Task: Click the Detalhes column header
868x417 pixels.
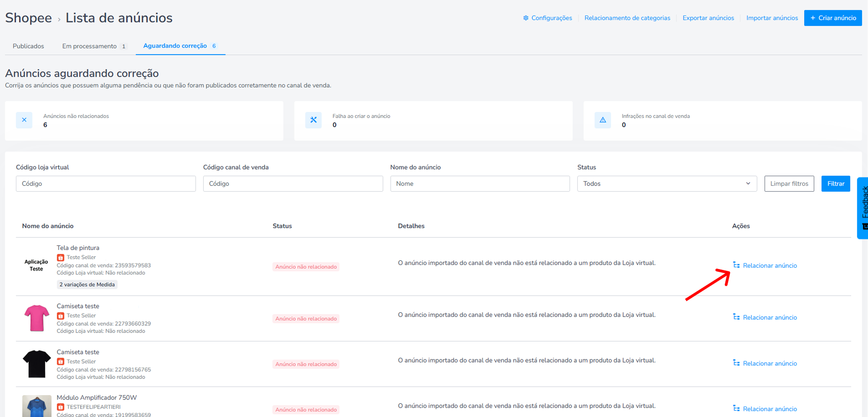Action: (x=411, y=226)
